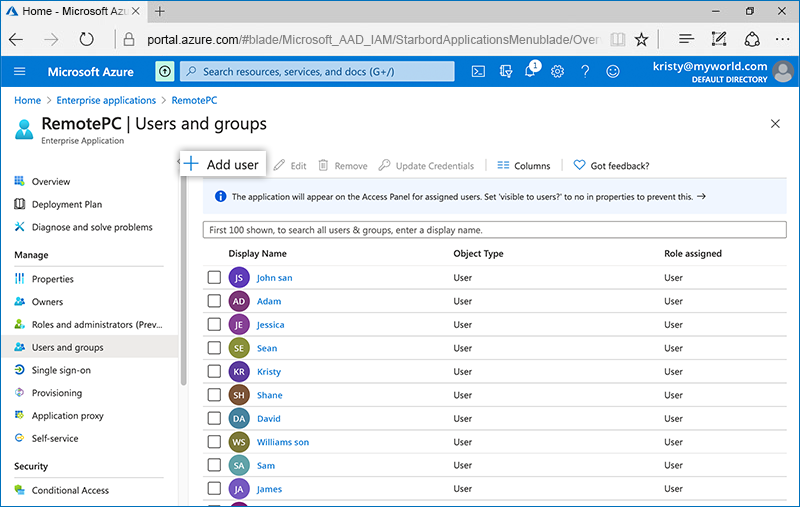
Task: Click the Remove toolbar command
Action: [343, 165]
